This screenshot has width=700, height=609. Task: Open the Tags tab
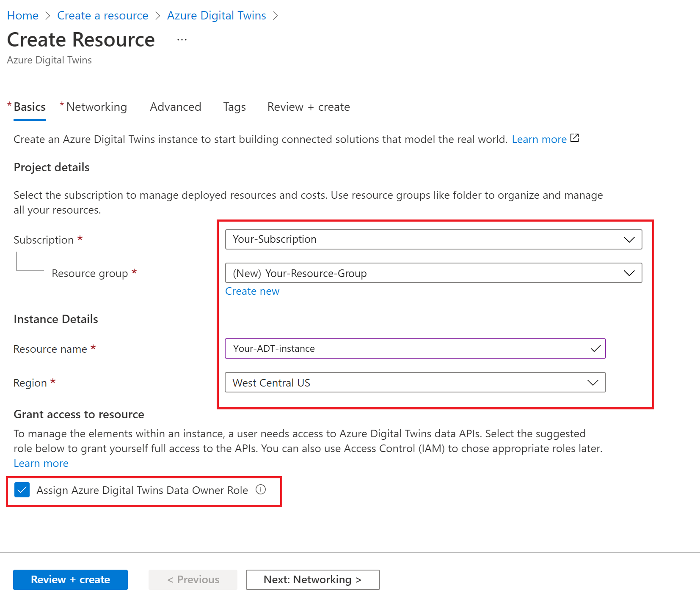(234, 107)
